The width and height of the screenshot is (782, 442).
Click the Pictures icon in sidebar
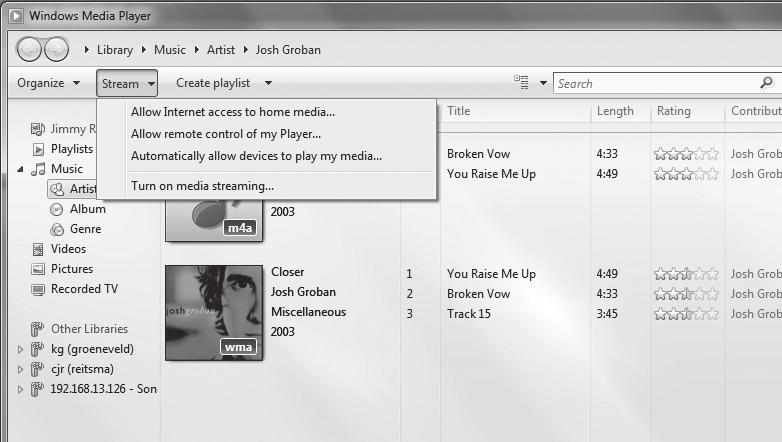tap(38, 269)
